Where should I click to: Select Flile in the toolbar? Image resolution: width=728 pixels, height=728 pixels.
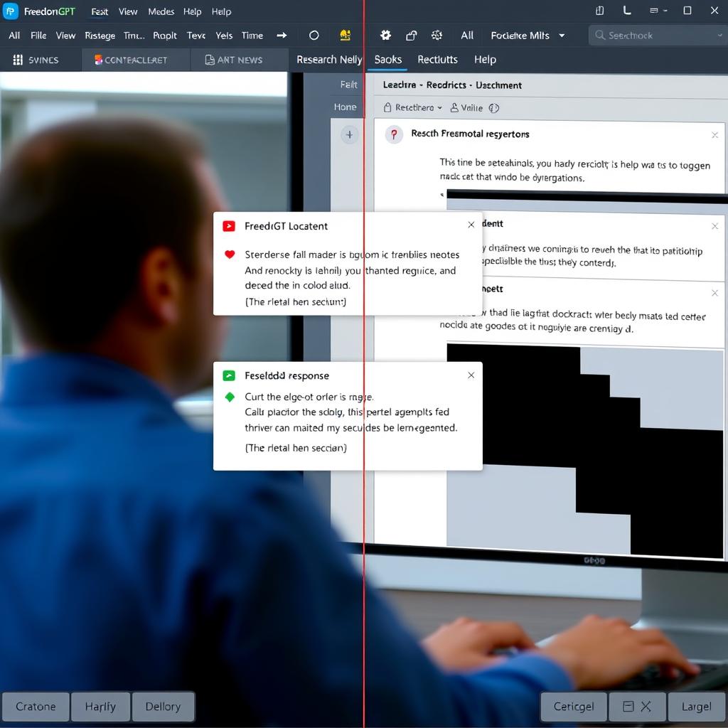[38, 36]
